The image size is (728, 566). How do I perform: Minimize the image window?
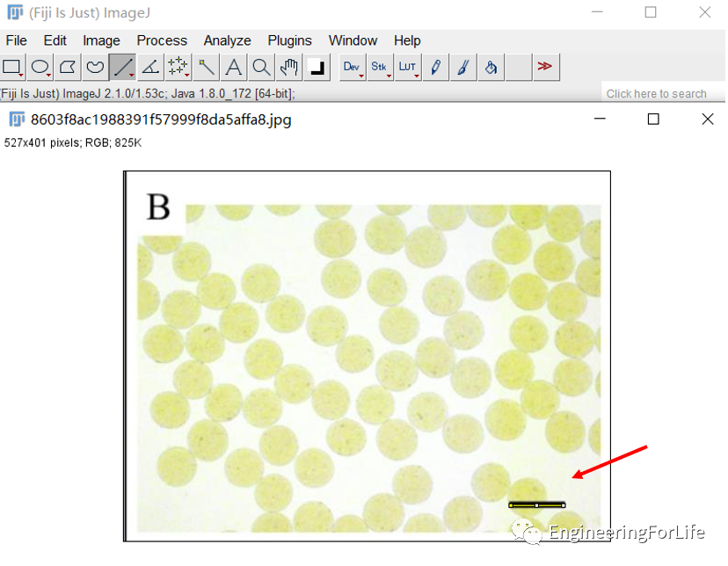coord(600,120)
